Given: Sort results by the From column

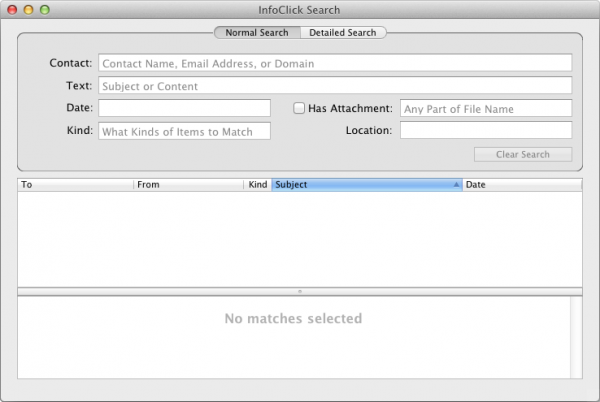Looking at the screenshot, I should pyautogui.click(x=189, y=185).
